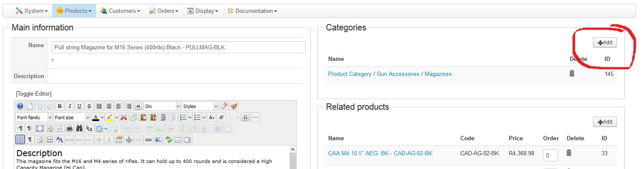Toggle bold formatting in the editor
The width and height of the screenshot is (644, 169).
(x=60, y=106)
